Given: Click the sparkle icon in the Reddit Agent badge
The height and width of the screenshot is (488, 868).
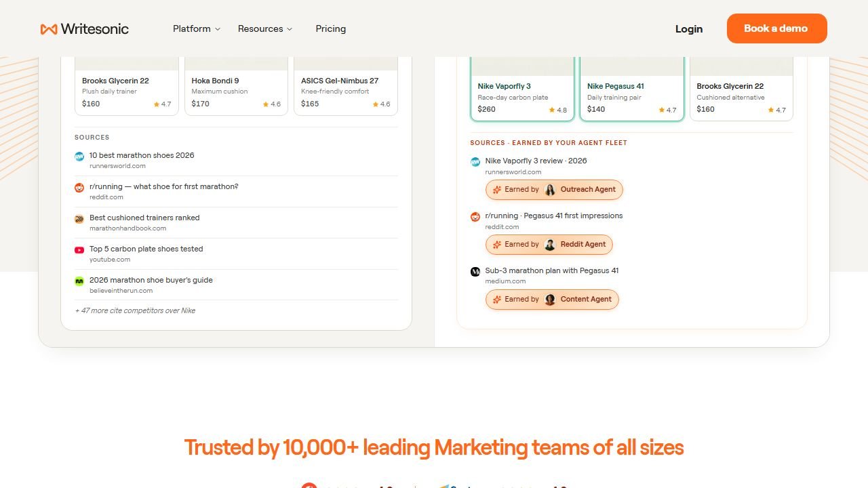Looking at the screenshot, I should [x=497, y=245].
